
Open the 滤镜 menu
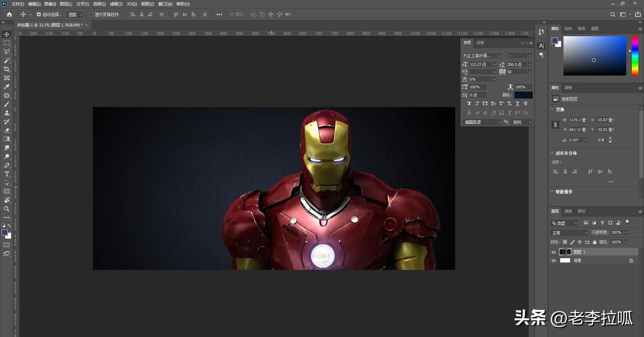click(x=116, y=4)
